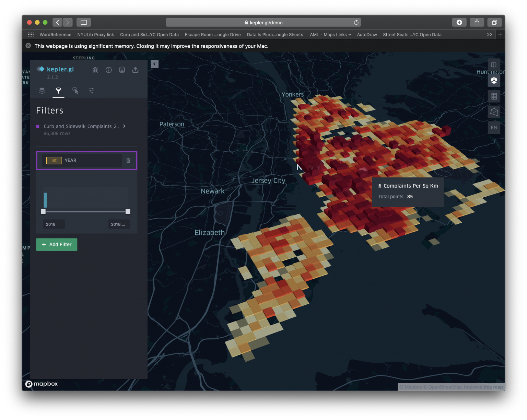Toggle the split map view icon
Image resolution: width=527 pixels, height=420 pixels.
pos(494,64)
